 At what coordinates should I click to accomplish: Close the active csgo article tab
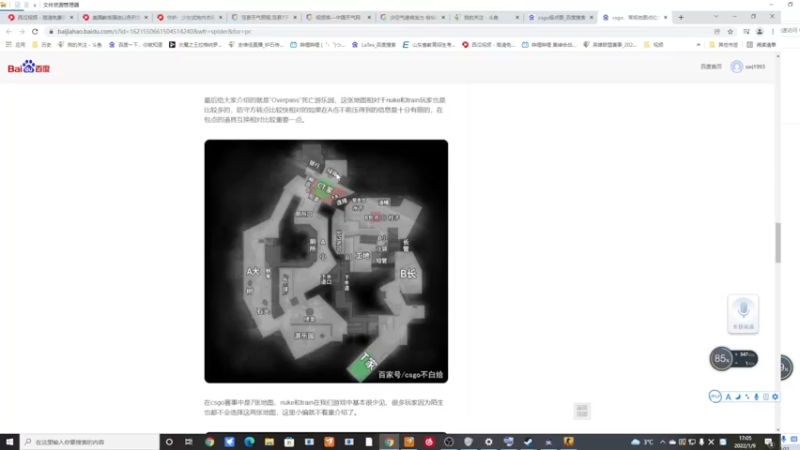(x=665, y=17)
